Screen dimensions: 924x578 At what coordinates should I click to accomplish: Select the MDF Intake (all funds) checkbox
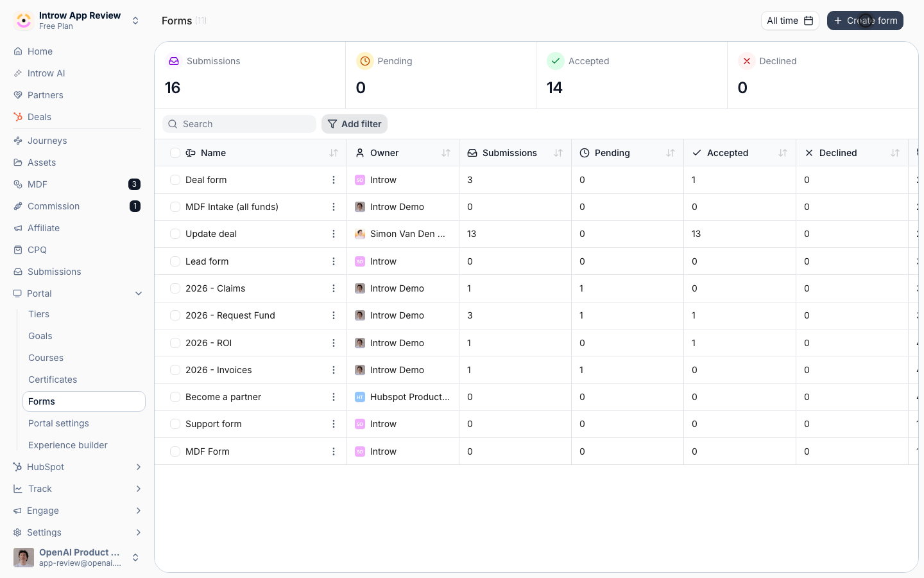coord(175,207)
